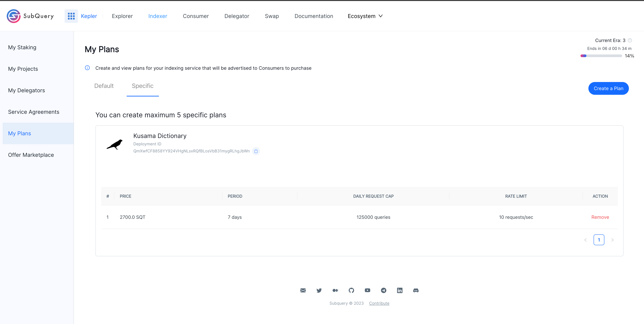Screen dimensions: 644x324
Task: Click the SubQuery logo
Action: (30, 16)
